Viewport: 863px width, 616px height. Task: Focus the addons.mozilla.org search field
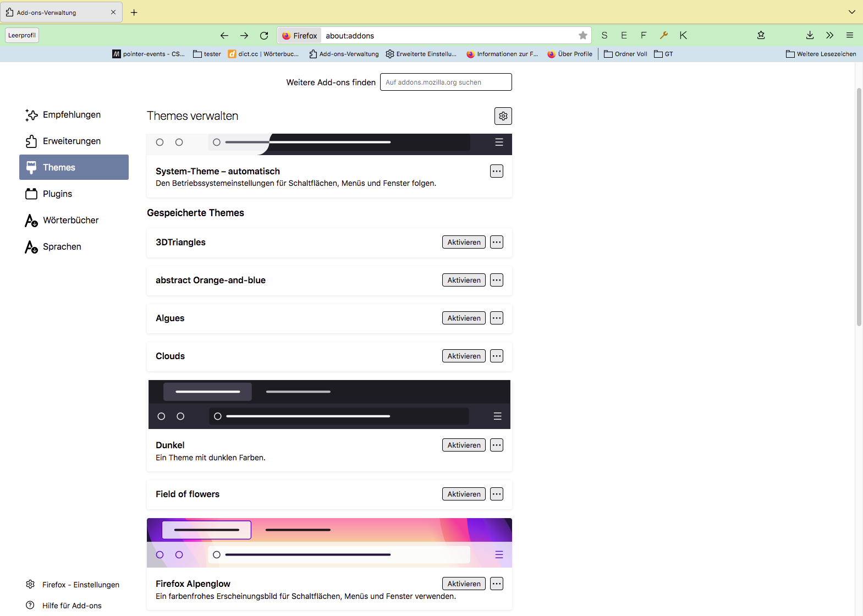pyautogui.click(x=446, y=82)
